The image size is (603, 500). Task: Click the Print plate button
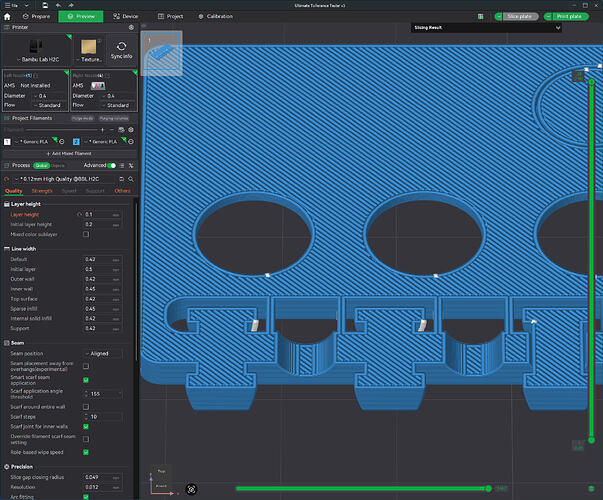(566, 17)
